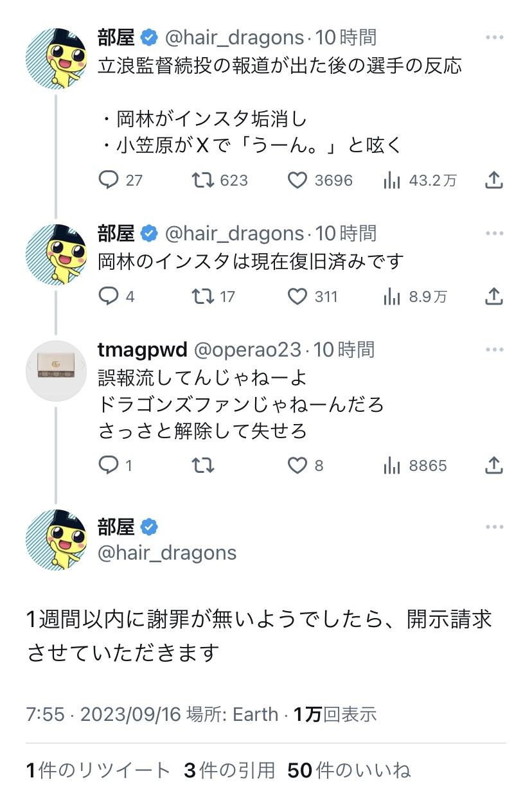Like the tweet with 311 likes
Image resolution: width=532 pixels, height=789 pixels.
click(x=297, y=296)
